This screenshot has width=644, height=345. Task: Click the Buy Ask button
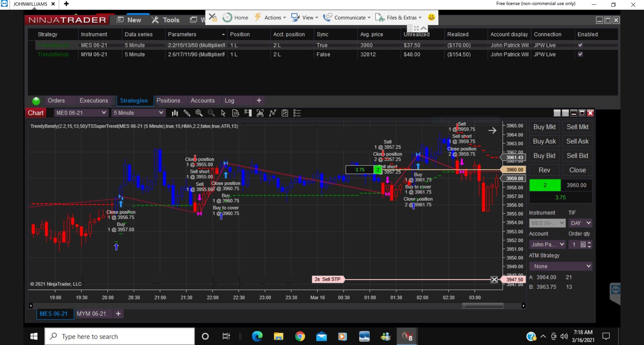coord(544,141)
